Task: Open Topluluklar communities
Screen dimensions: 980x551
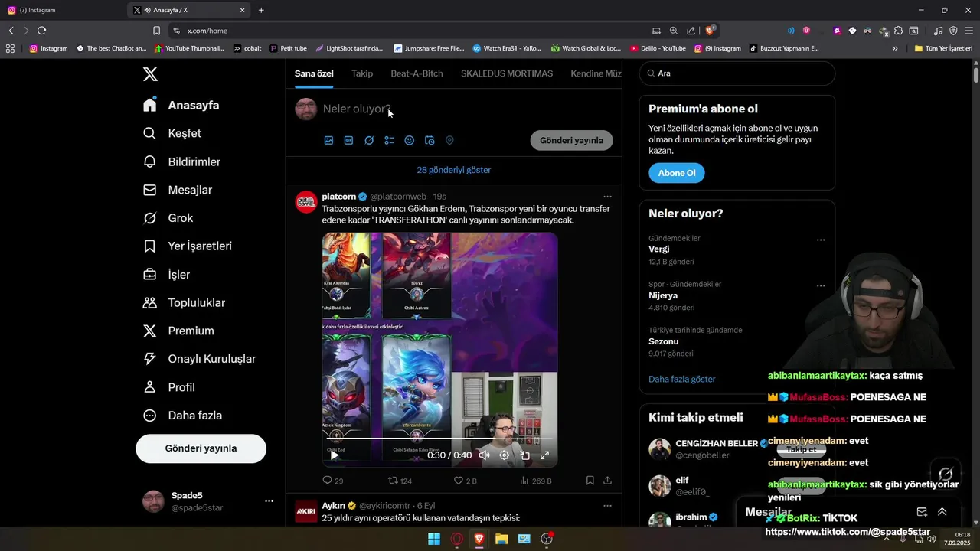Action: click(184, 303)
